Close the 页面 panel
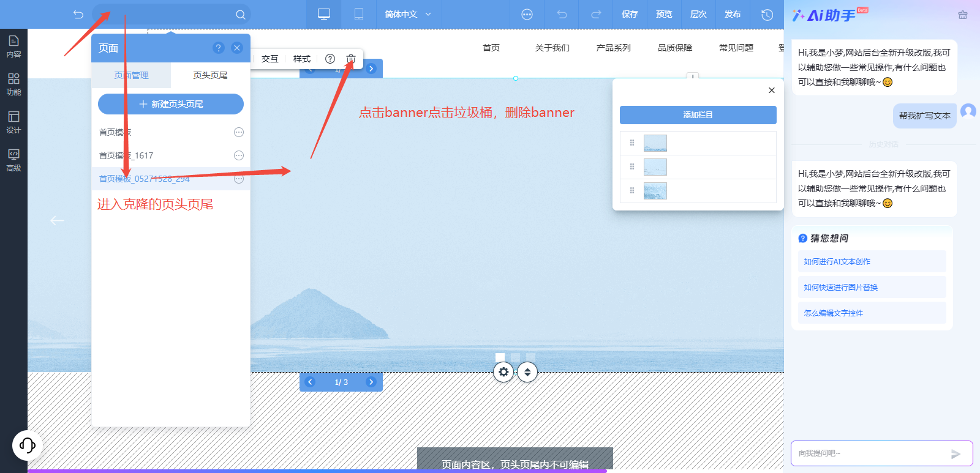980x473 pixels. 237,48
